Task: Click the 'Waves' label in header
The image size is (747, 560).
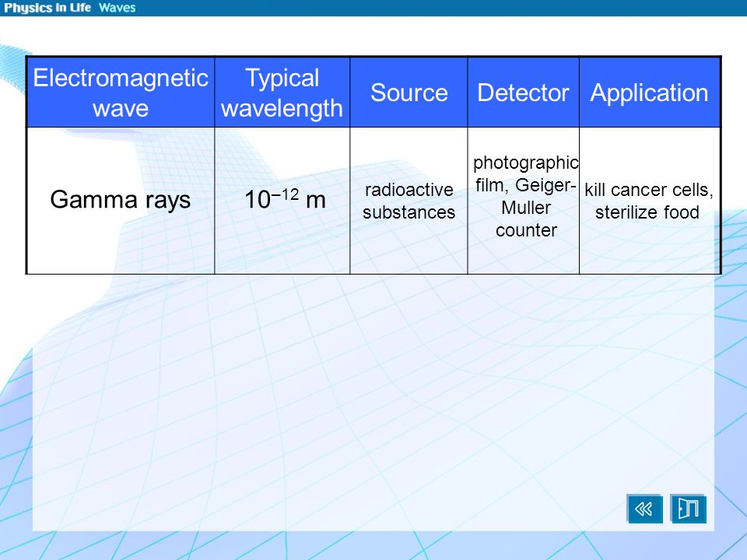Action: click(x=117, y=8)
